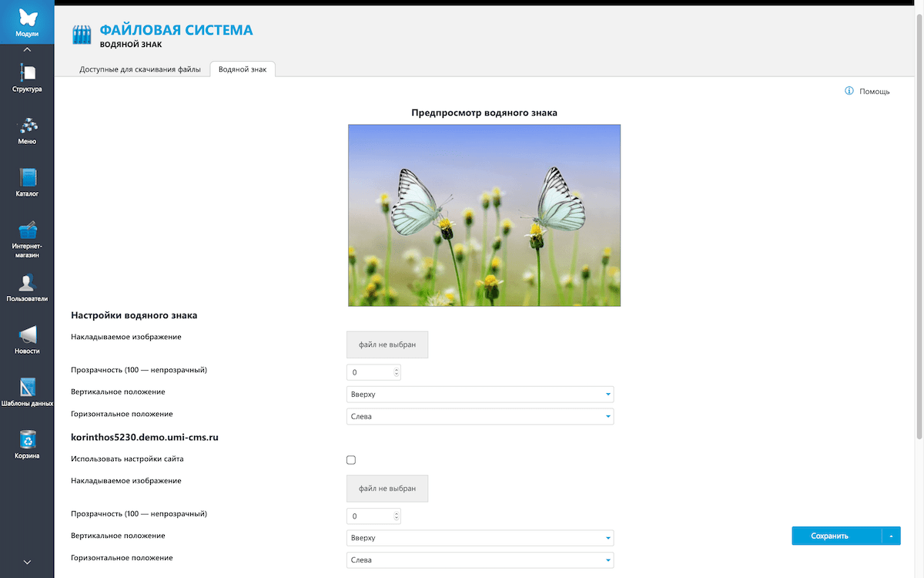Viewport: 924px width, 578px height.
Task: Open general Вертикальное положение dropdown
Action: (x=480, y=395)
